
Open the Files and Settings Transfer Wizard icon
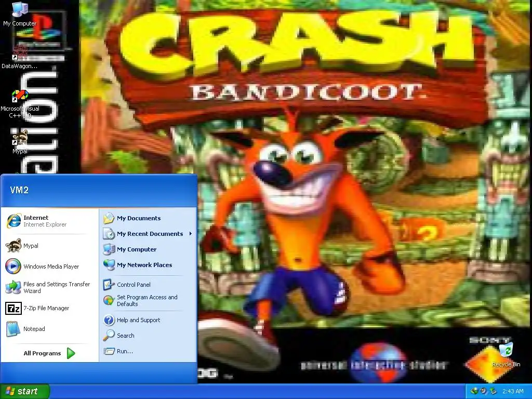pos(13,287)
